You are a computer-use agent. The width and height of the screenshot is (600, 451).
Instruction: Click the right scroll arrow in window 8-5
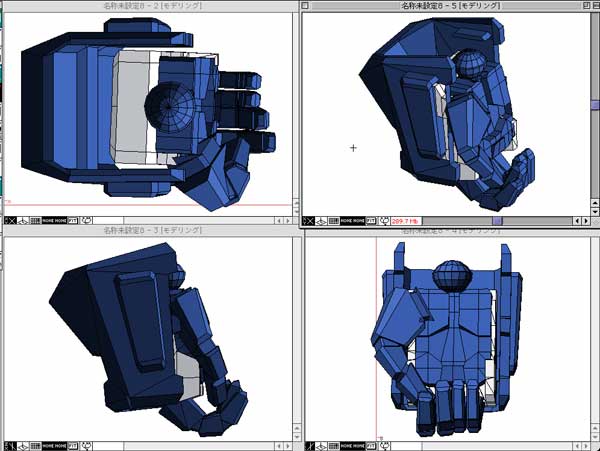tap(586, 221)
